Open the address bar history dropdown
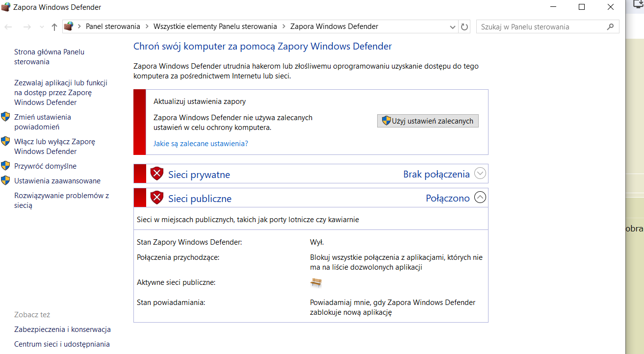 [x=453, y=27]
